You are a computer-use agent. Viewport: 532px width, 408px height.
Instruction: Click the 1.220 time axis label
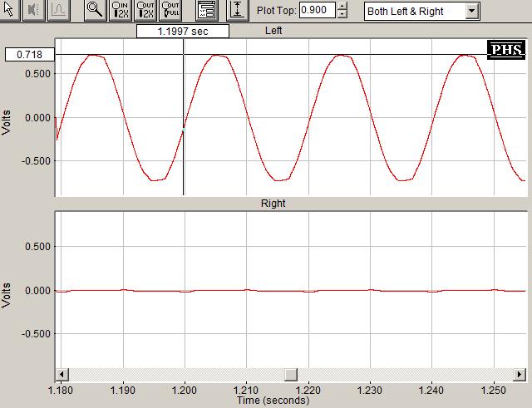pos(308,391)
